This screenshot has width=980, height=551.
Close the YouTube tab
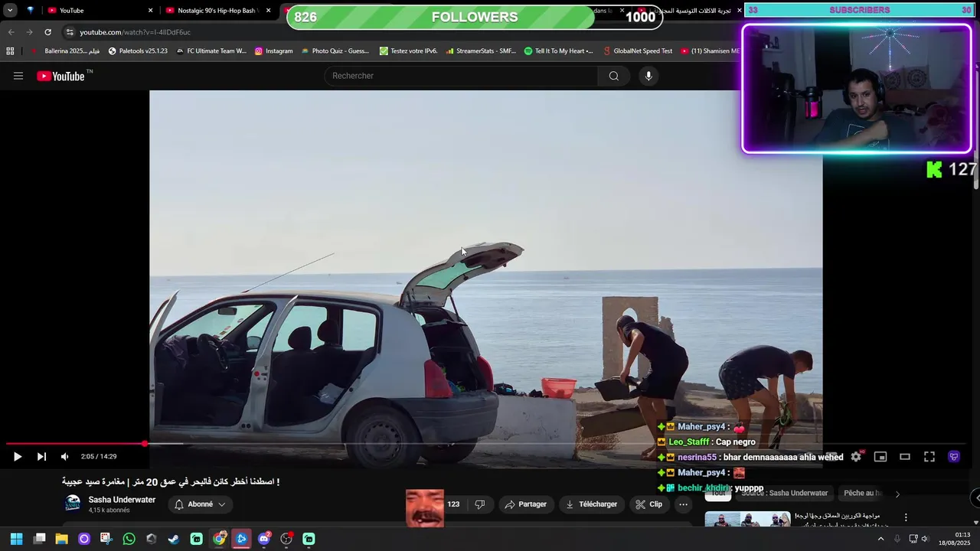pyautogui.click(x=150, y=11)
